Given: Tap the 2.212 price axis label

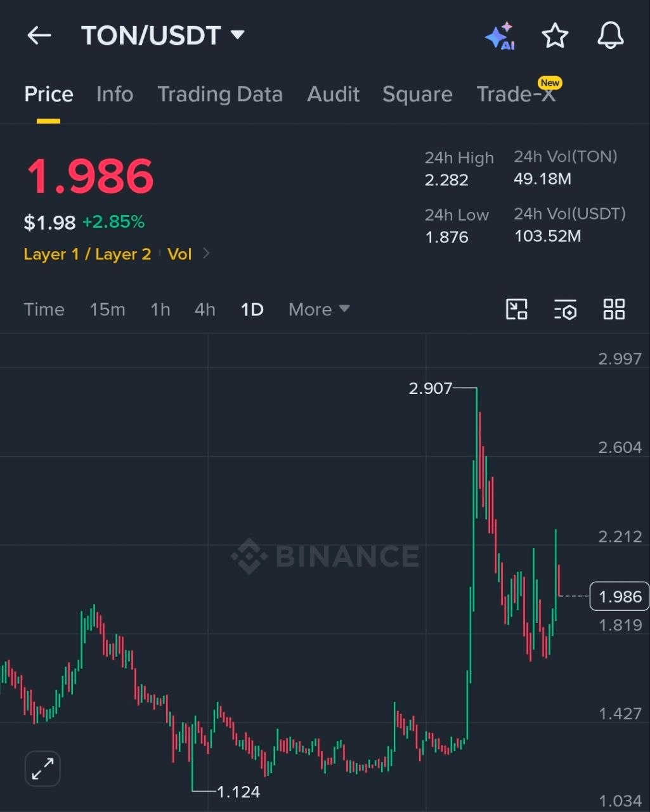Looking at the screenshot, I should coord(620,537).
